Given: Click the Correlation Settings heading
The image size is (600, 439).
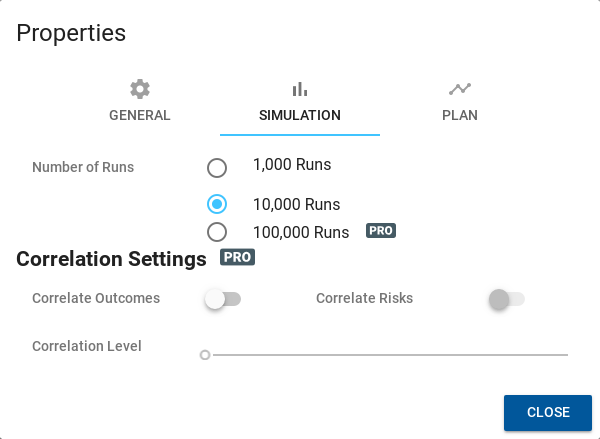Looking at the screenshot, I should point(111,259).
